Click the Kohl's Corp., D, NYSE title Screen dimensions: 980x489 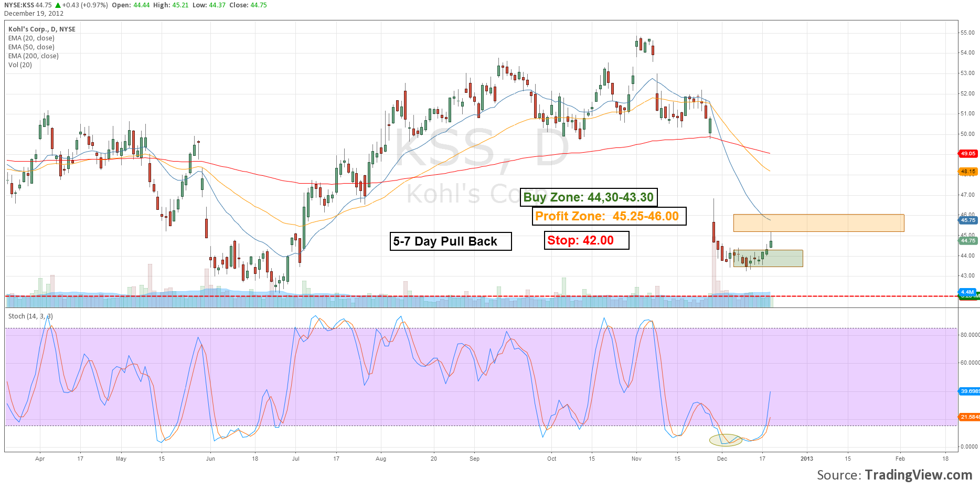click(42, 29)
